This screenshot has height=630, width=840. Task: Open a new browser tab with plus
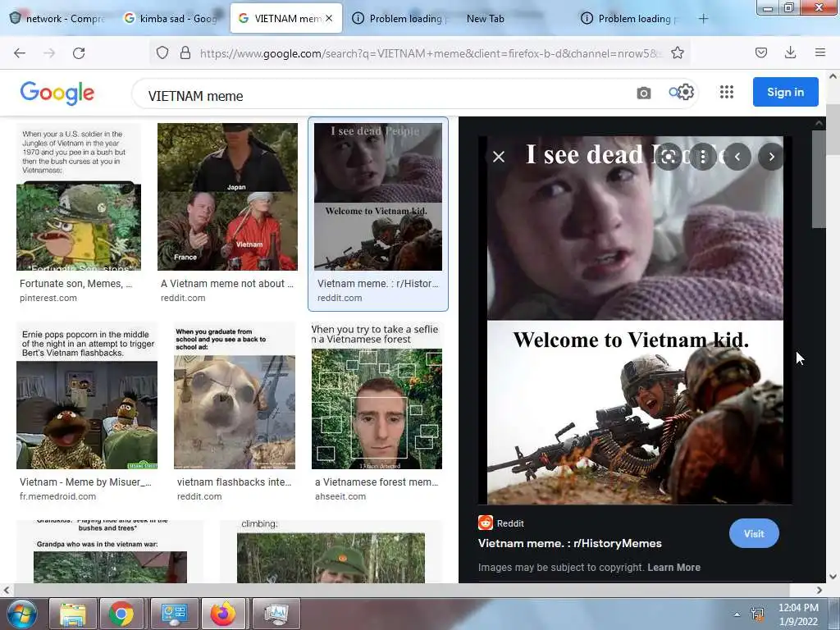click(703, 19)
